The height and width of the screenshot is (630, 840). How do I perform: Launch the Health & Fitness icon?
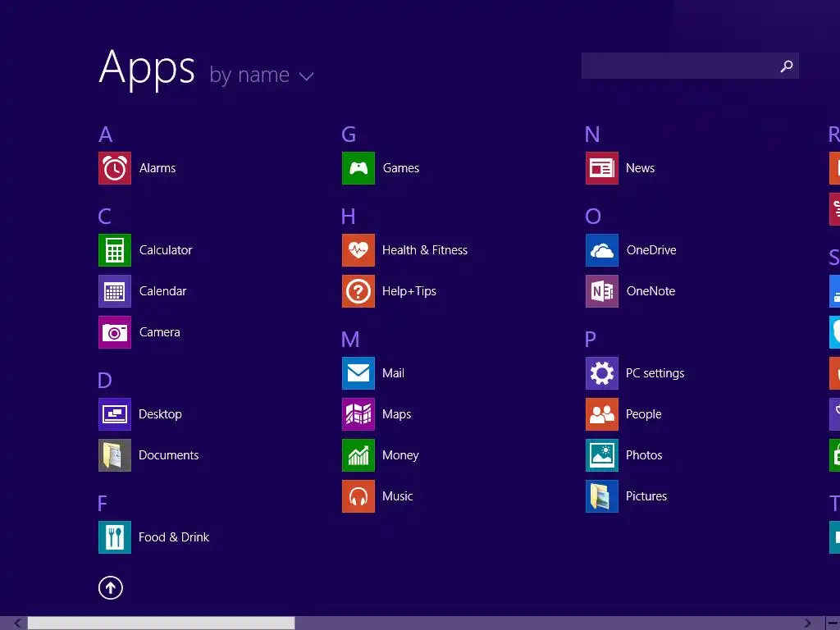point(358,250)
